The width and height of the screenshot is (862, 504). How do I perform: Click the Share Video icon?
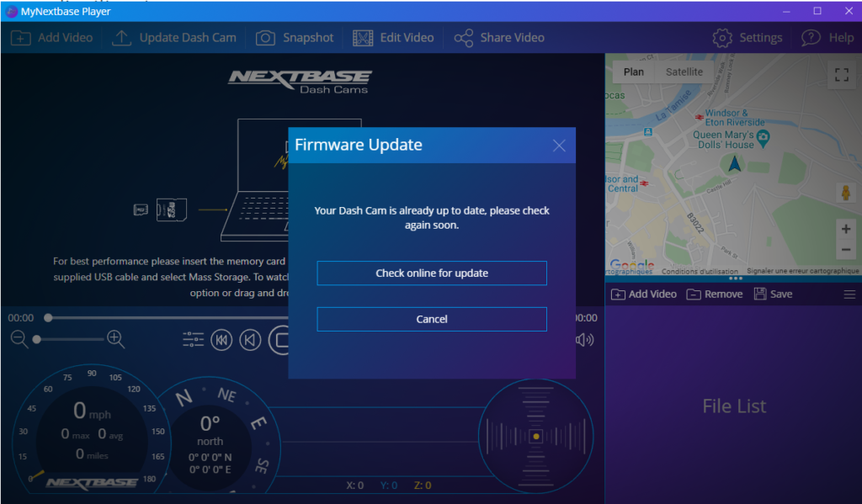pos(464,38)
